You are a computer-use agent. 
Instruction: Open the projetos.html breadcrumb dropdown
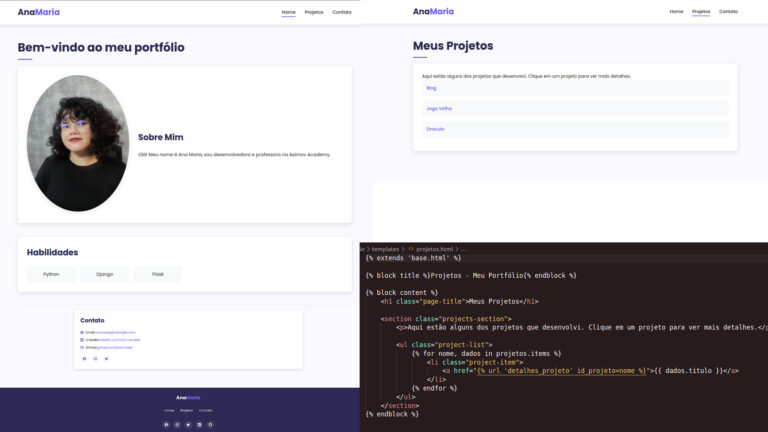(434, 248)
